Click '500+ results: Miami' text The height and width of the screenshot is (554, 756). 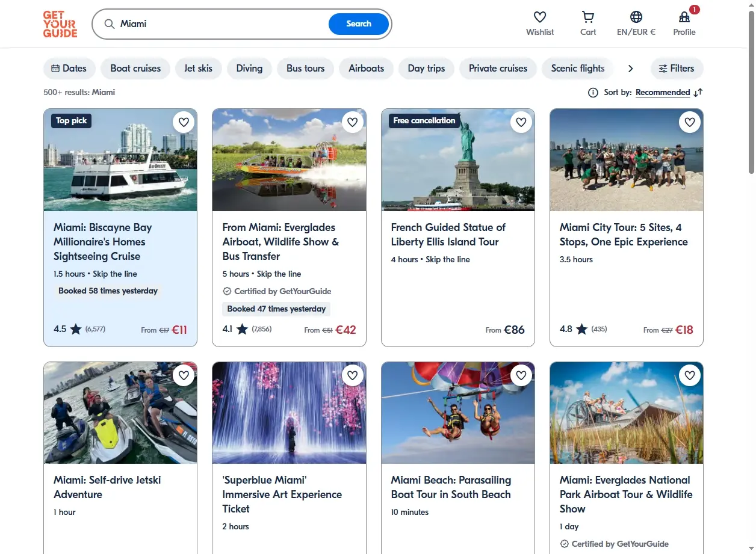click(79, 93)
